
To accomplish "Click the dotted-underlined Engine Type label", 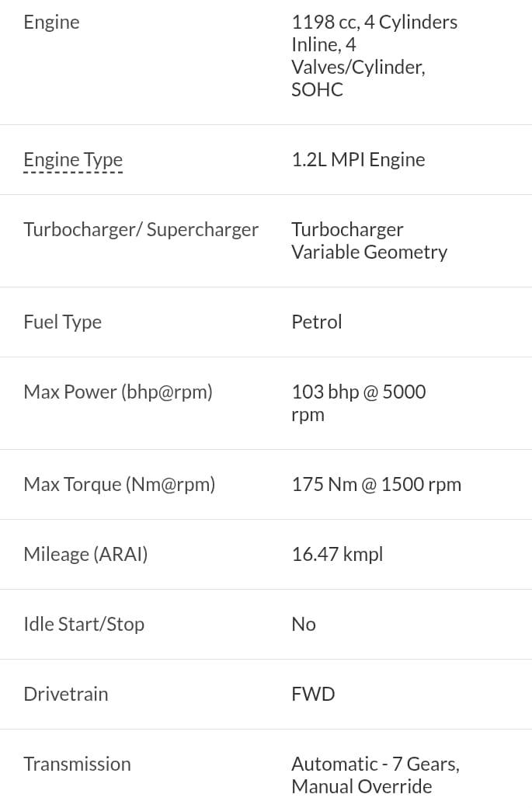I will (x=73, y=160).
